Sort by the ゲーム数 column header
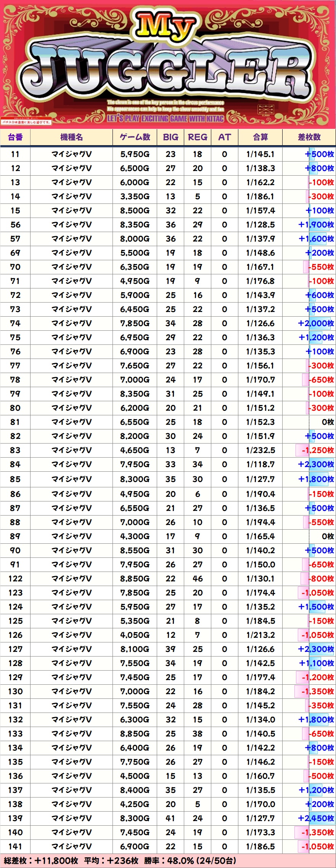 (x=135, y=137)
